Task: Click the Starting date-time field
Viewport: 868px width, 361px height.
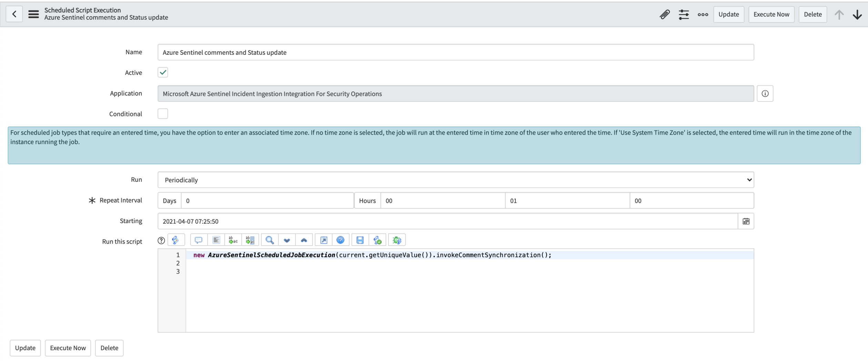Action: pyautogui.click(x=448, y=221)
